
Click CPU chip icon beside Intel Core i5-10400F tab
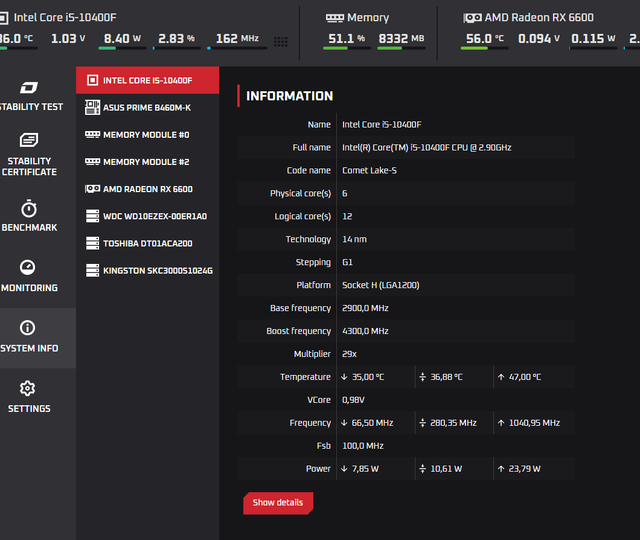pyautogui.click(x=93, y=80)
